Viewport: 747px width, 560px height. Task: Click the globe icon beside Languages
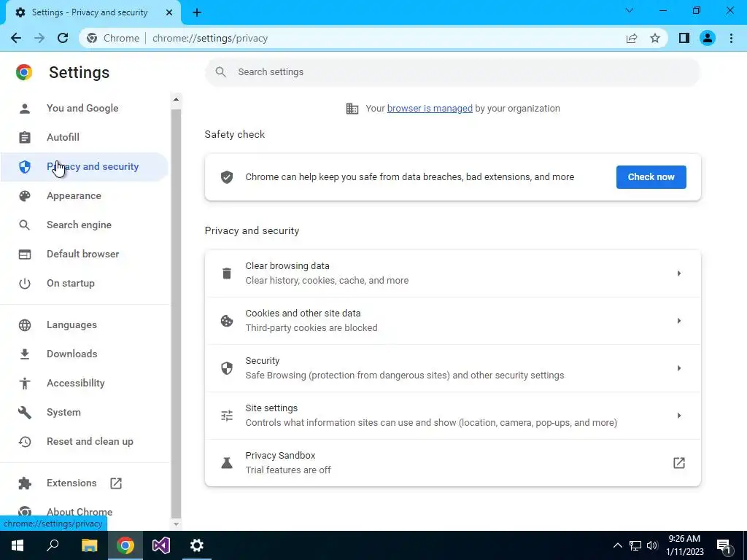[x=24, y=325]
